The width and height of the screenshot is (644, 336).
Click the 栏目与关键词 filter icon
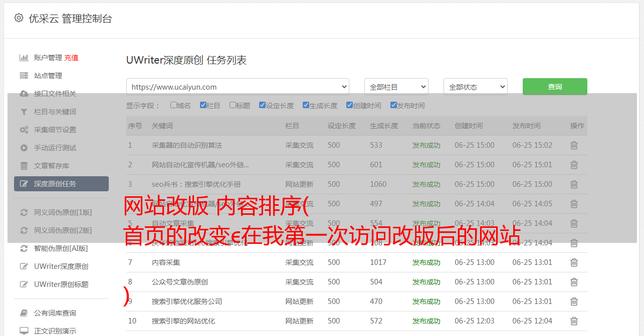coord(24,112)
